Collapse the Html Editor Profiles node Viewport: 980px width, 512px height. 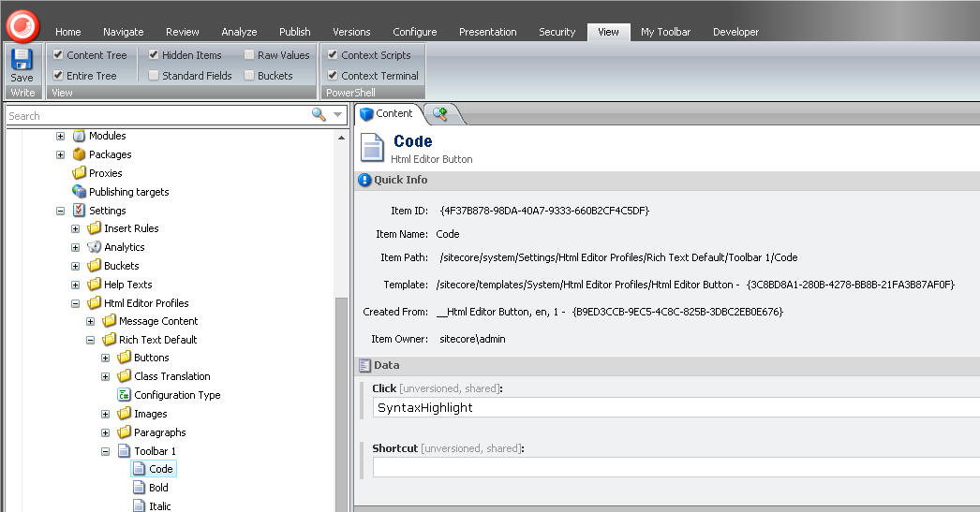tap(76, 303)
